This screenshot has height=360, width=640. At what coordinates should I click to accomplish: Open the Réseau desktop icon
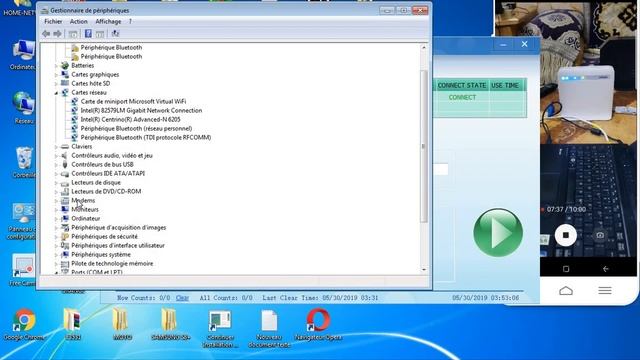click(24, 108)
